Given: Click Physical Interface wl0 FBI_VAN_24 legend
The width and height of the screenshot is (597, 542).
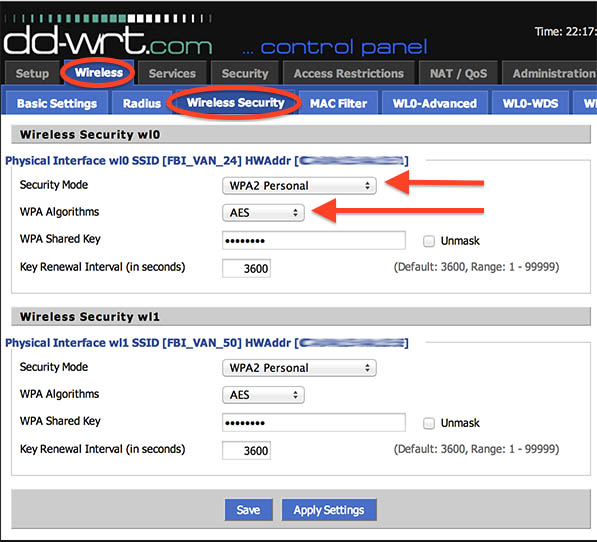Looking at the screenshot, I should 207,161.
